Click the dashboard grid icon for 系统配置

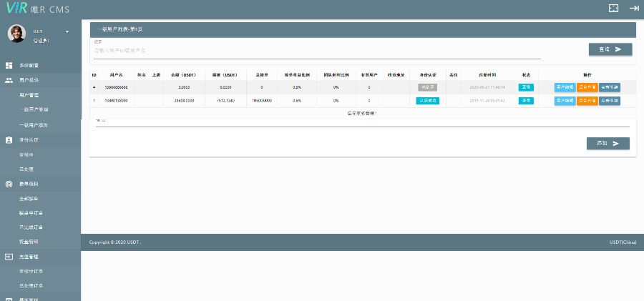tap(9, 65)
